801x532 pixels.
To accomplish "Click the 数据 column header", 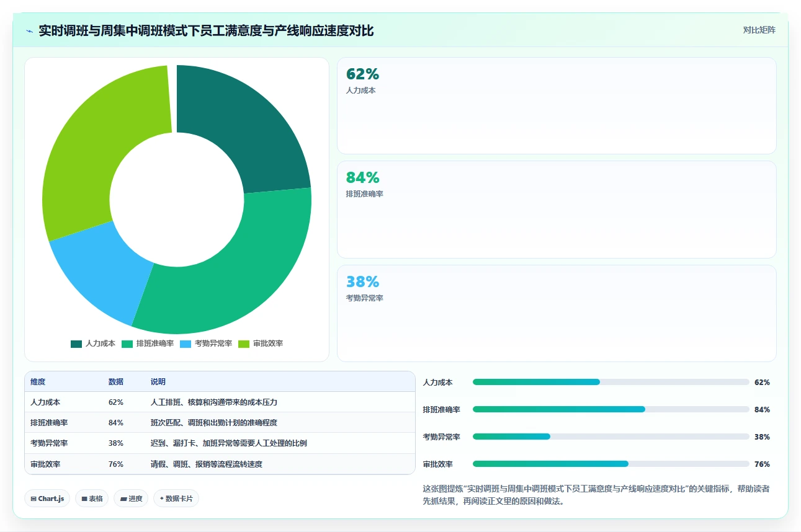I will tap(116, 382).
